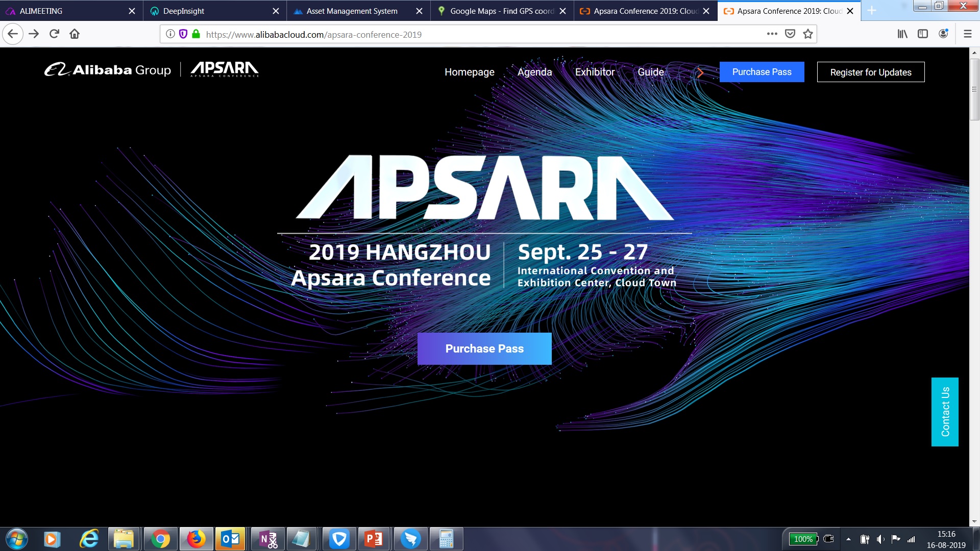The image size is (980, 551).
Task: Open Firefox account icon
Action: pos(943,34)
